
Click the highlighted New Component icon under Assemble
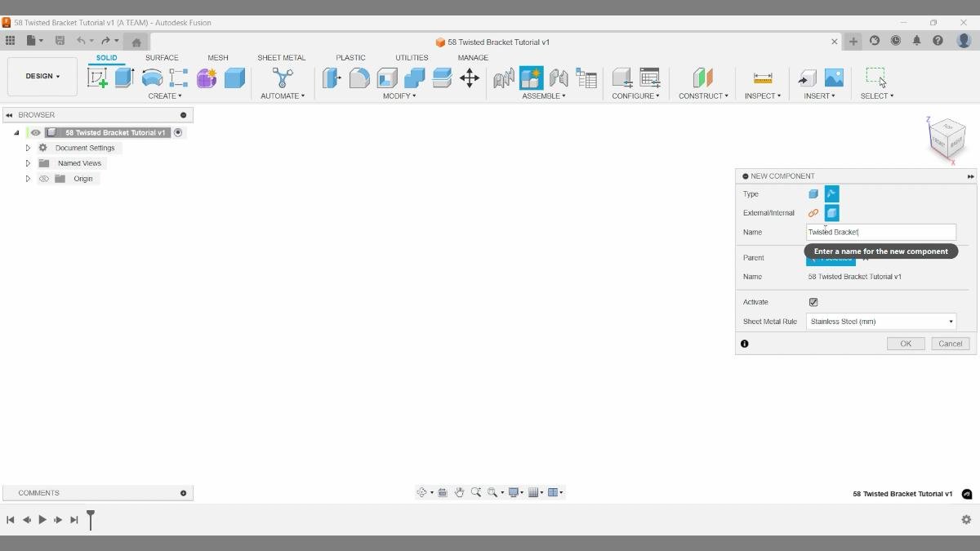(532, 78)
